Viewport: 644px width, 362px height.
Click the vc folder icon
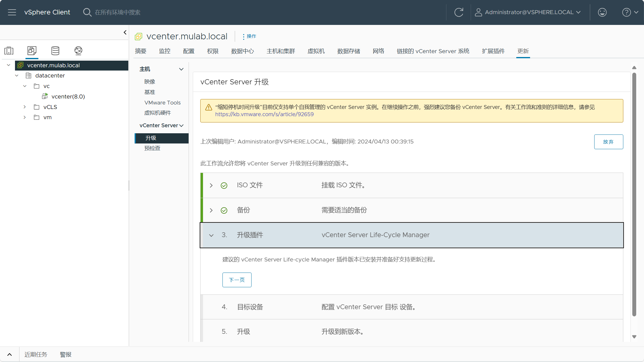click(x=37, y=86)
